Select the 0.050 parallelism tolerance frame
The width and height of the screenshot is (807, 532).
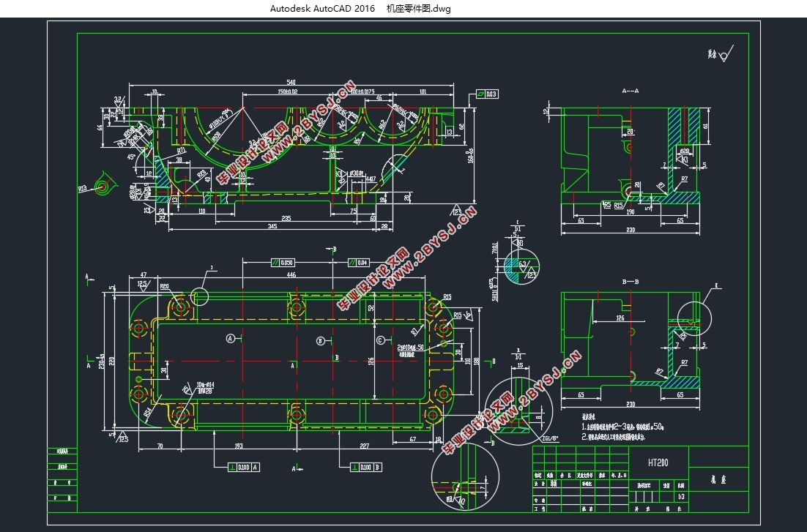pyautogui.click(x=283, y=263)
